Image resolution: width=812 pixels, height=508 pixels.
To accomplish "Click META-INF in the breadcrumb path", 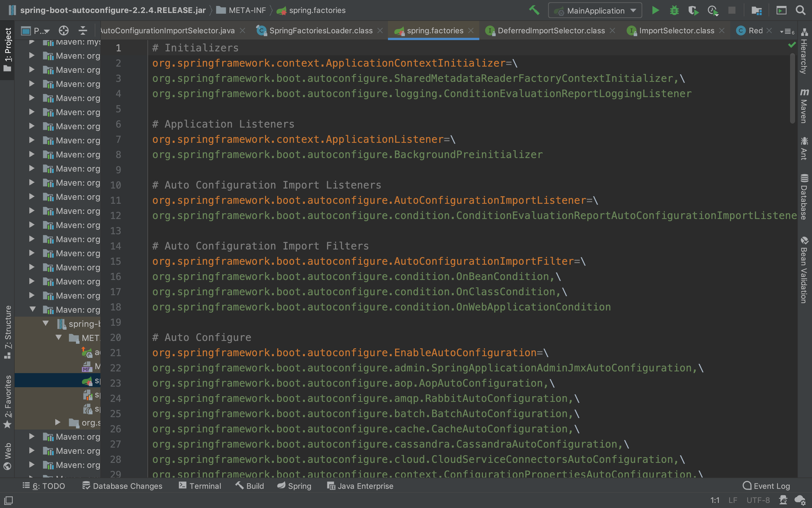I will click(x=241, y=10).
